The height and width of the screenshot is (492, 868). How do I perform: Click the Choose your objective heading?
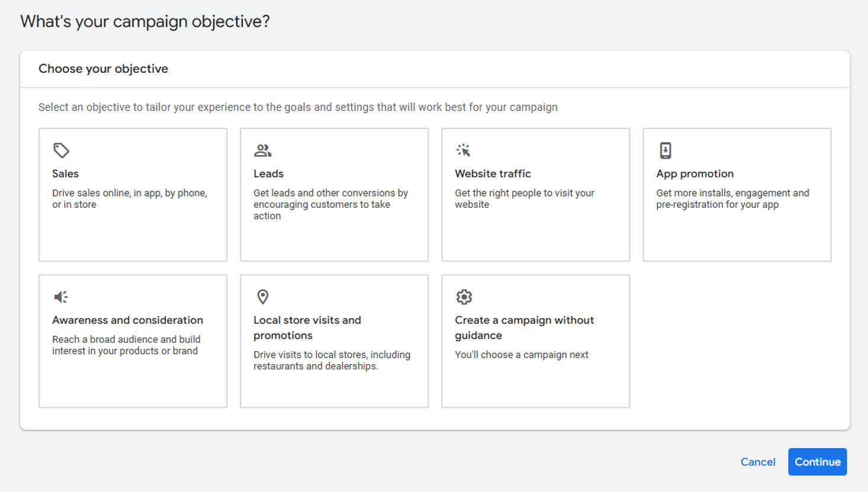pos(103,69)
